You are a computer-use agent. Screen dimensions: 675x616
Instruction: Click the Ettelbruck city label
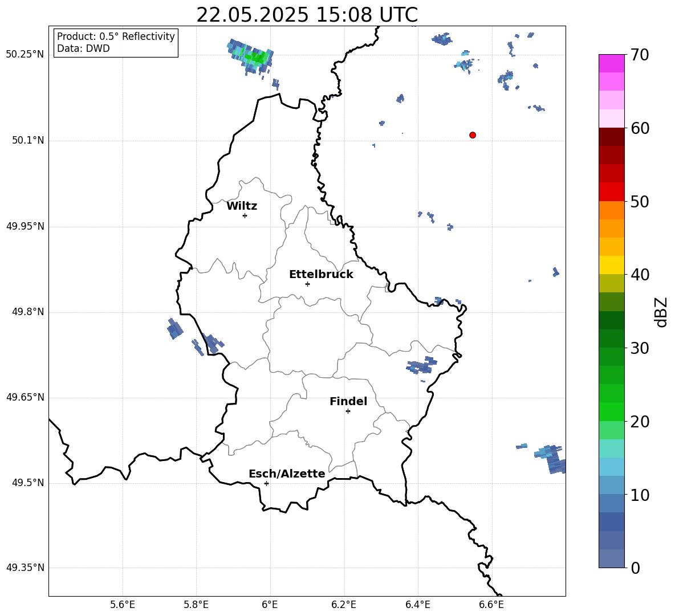coord(321,275)
